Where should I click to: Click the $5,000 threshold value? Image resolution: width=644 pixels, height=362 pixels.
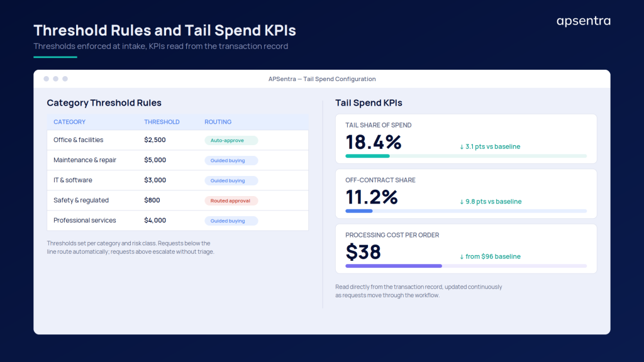tap(155, 160)
